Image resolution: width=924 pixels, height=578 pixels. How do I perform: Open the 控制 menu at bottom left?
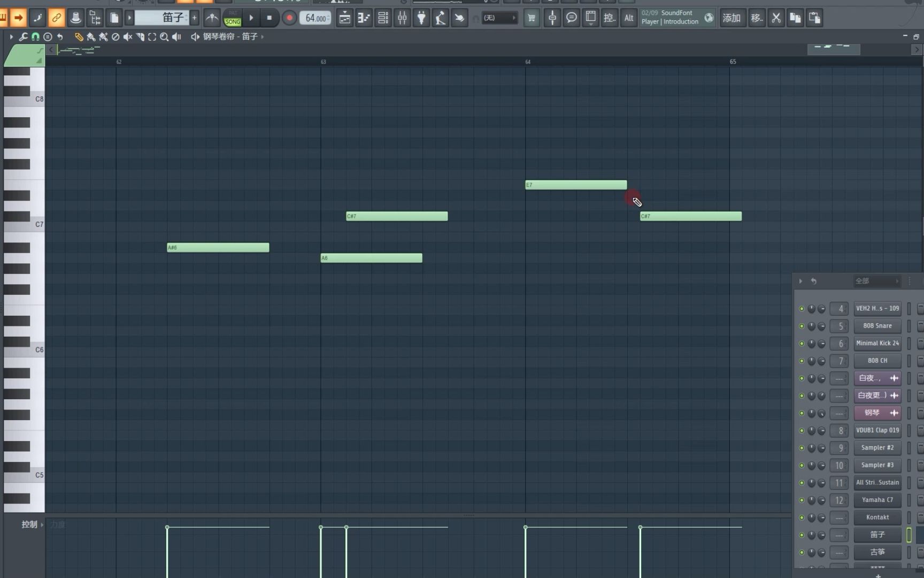point(29,524)
